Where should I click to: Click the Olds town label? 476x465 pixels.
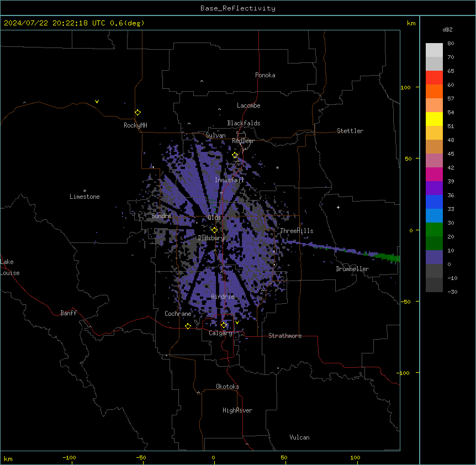[214, 218]
